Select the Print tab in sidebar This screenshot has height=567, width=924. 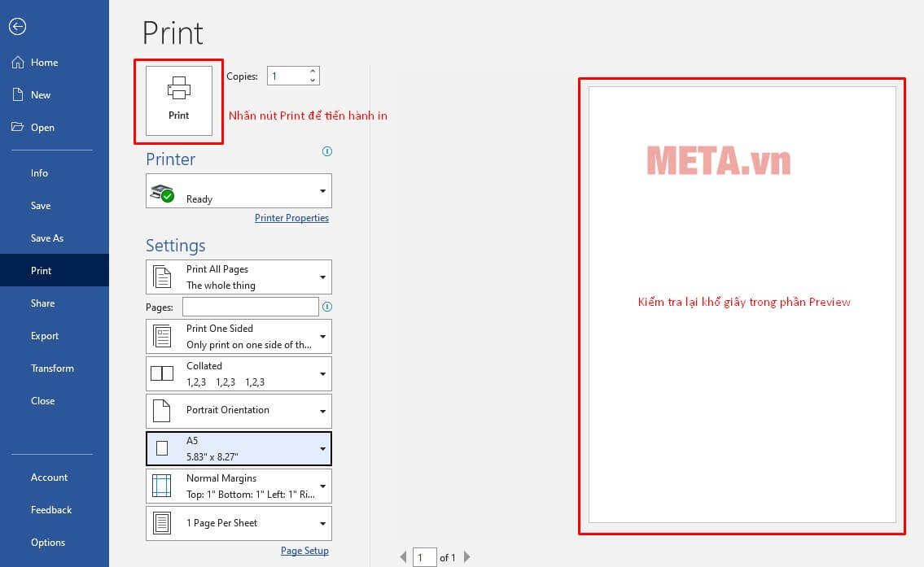click(55, 270)
